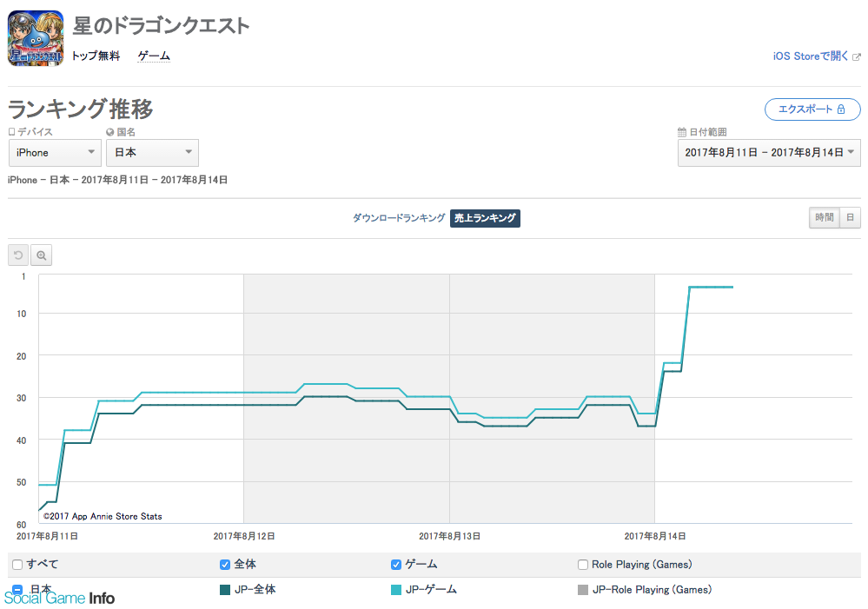This screenshot has height=609, width=868.
Task: Click the globe icon beside 国名
Action: pyautogui.click(x=109, y=132)
